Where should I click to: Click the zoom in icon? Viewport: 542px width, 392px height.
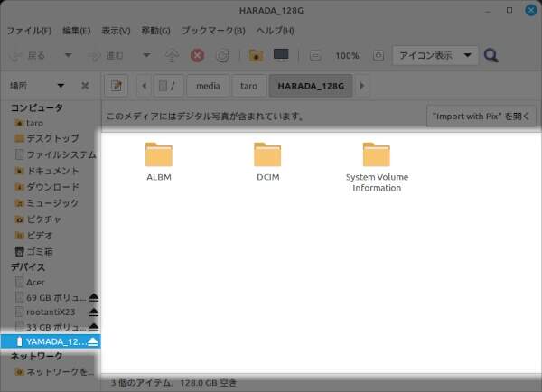click(x=378, y=55)
